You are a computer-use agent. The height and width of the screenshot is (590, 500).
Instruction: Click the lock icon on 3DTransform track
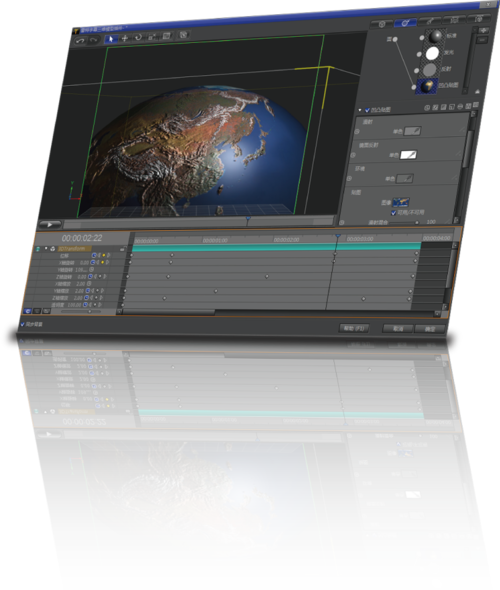point(122,249)
